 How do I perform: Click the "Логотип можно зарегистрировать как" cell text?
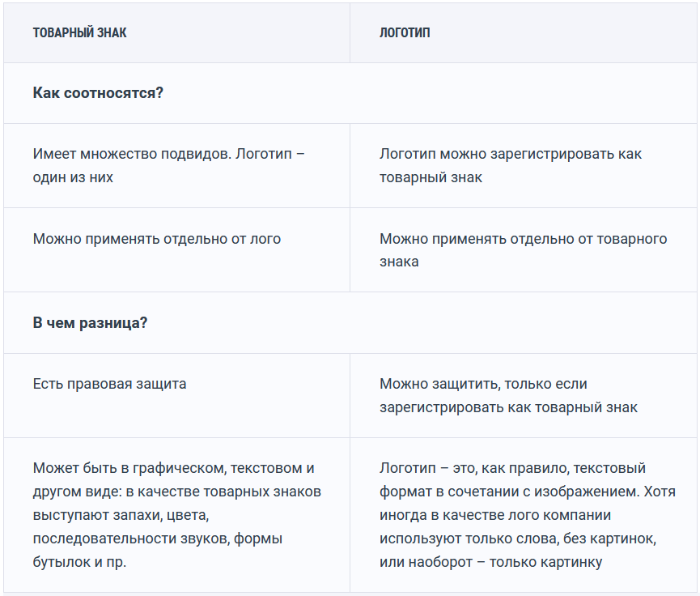point(511,154)
